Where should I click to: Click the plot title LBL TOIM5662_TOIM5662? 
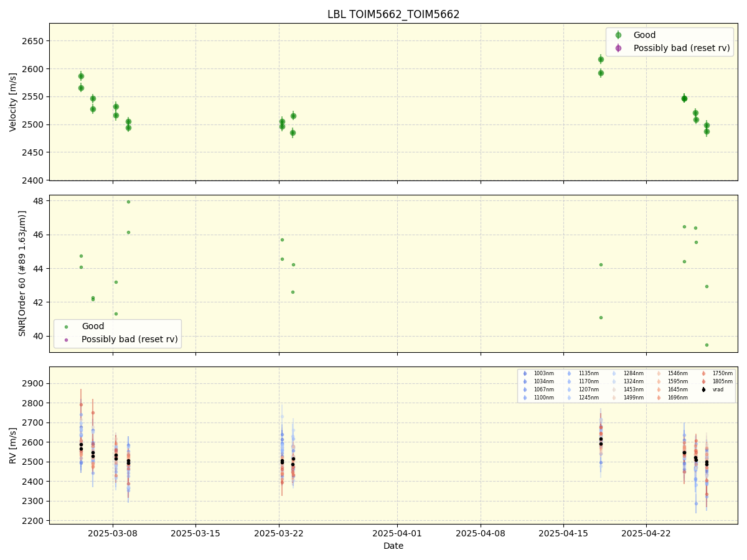[393, 14]
